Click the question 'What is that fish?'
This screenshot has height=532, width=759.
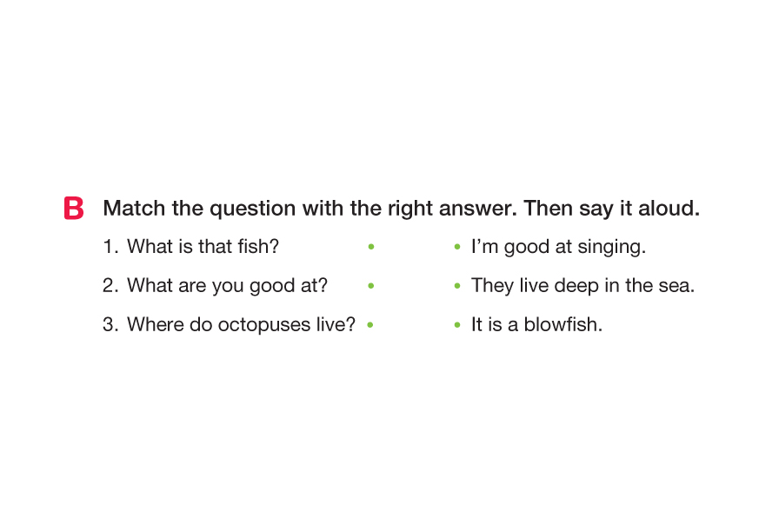coord(203,247)
